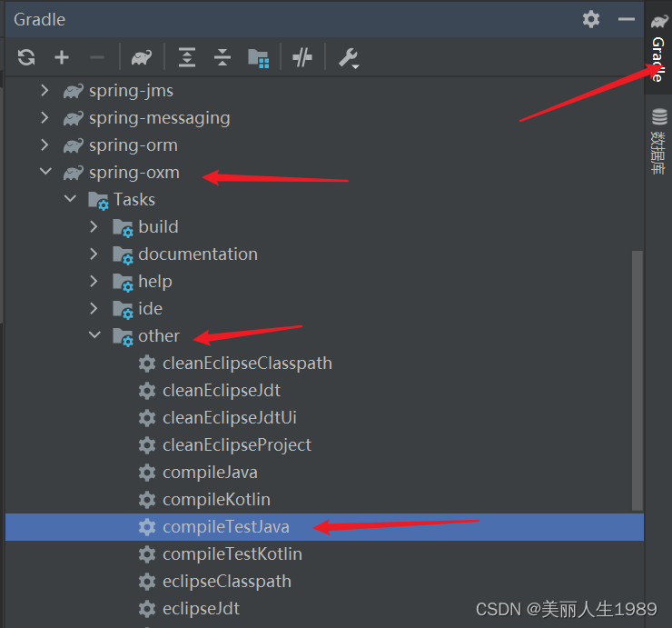The height and width of the screenshot is (628, 672).
Task: Expand the build task folder
Action: click(94, 226)
